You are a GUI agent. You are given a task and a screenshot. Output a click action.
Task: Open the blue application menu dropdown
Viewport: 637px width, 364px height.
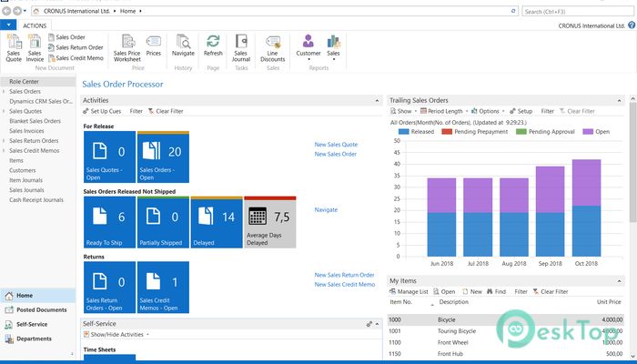8,25
